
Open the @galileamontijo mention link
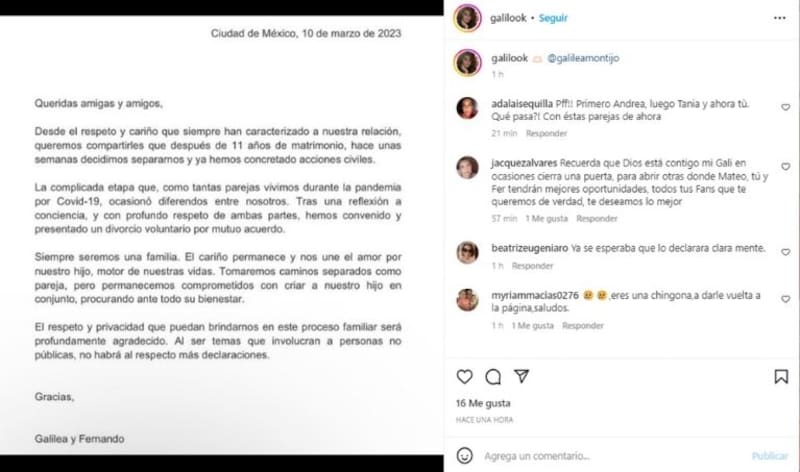(583, 58)
